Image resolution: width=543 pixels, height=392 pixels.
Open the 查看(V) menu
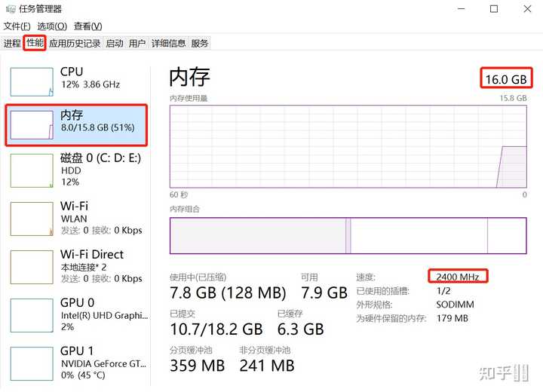pos(87,26)
